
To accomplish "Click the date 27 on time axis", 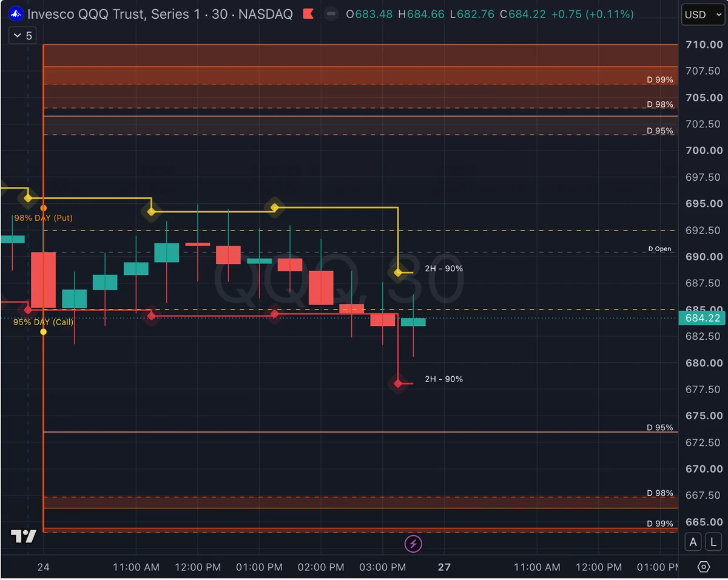I will [445, 567].
